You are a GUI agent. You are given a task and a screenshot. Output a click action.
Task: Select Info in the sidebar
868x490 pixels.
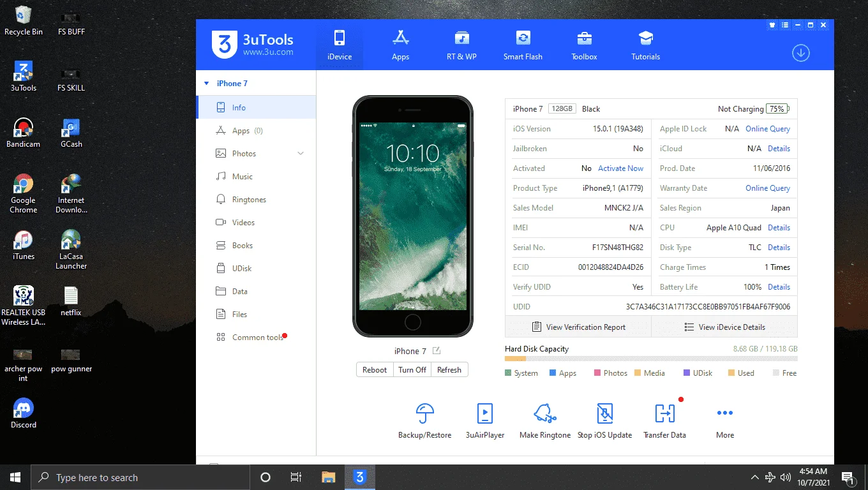pos(256,107)
